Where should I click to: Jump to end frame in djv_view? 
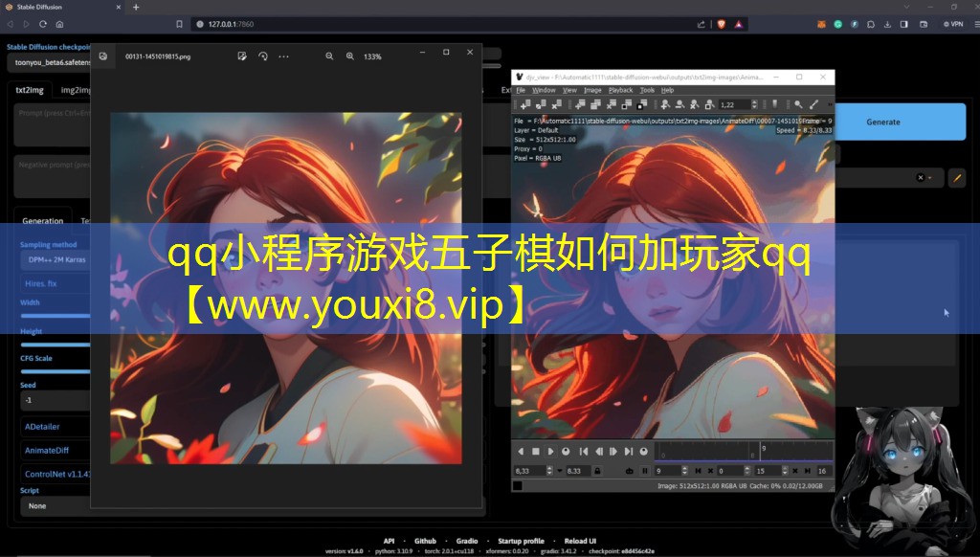click(629, 452)
